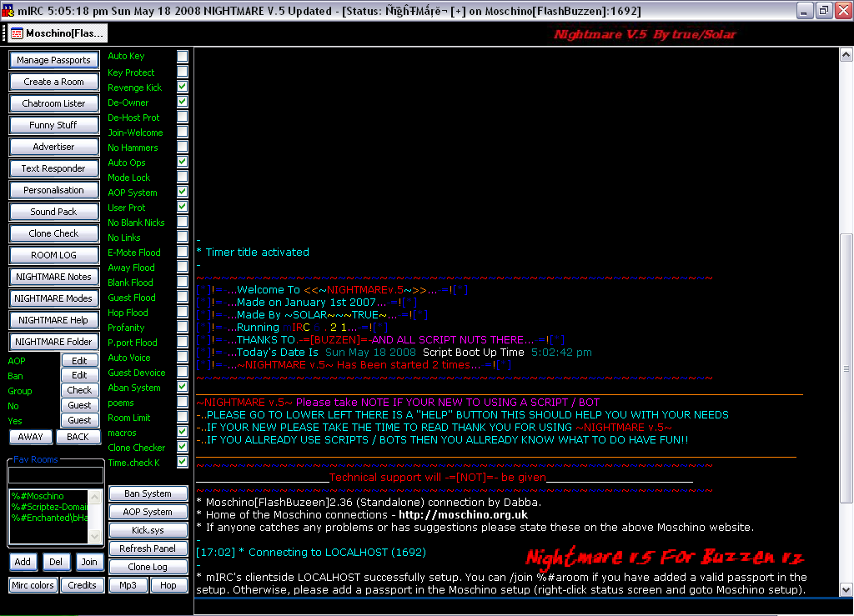
Task: Click Add favourite room button
Action: coord(23,562)
